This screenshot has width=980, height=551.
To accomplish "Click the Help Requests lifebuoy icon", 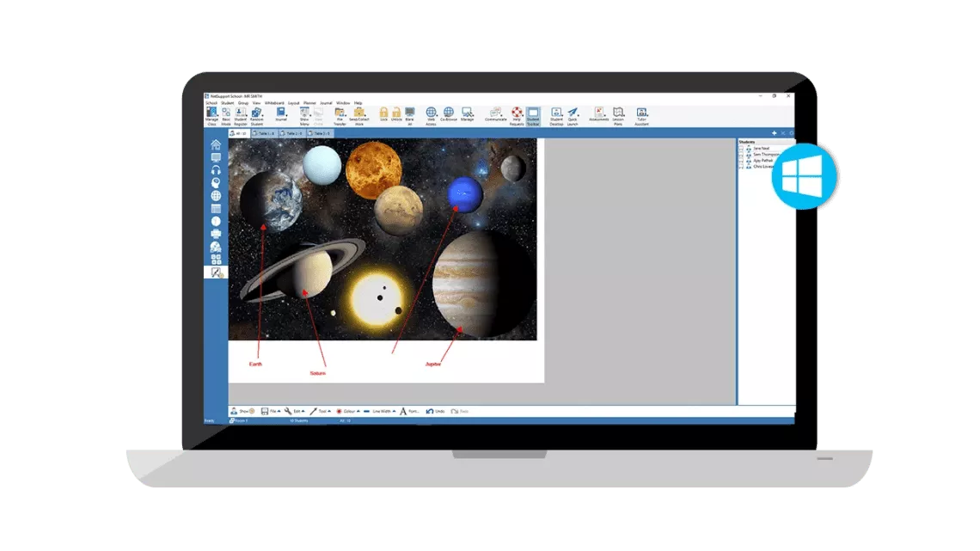I will tap(517, 113).
